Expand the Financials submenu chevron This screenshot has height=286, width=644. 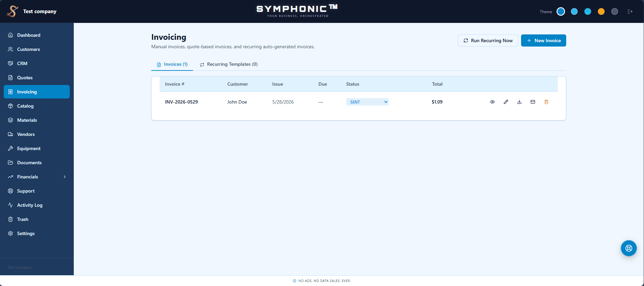click(65, 177)
